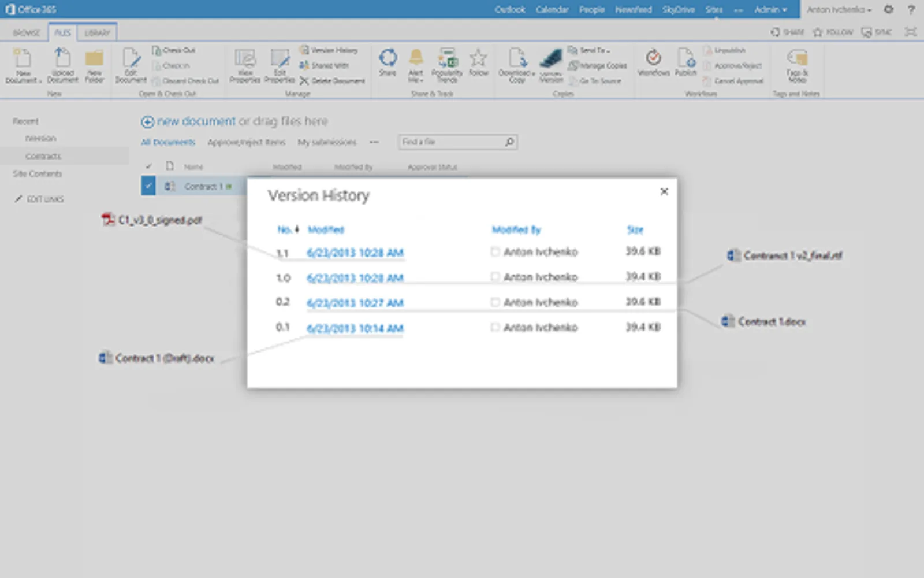Open the Send To dropdown
This screenshot has height=578, width=924.
click(589, 50)
